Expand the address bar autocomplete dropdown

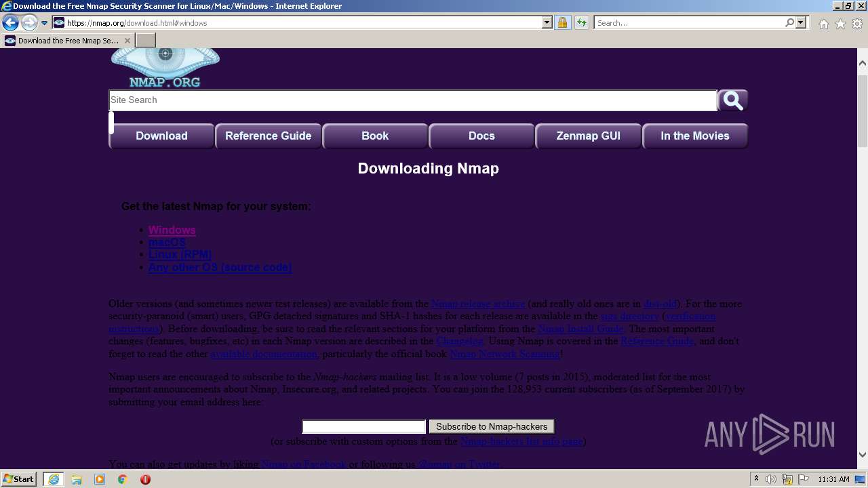[x=547, y=23]
